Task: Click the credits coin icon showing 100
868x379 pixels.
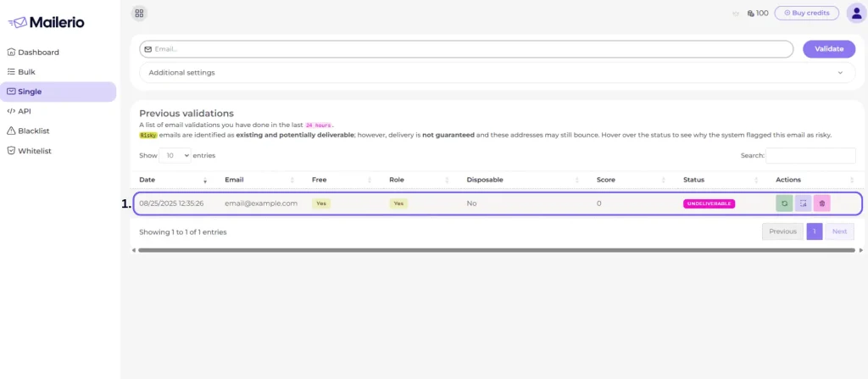Action: [751, 14]
